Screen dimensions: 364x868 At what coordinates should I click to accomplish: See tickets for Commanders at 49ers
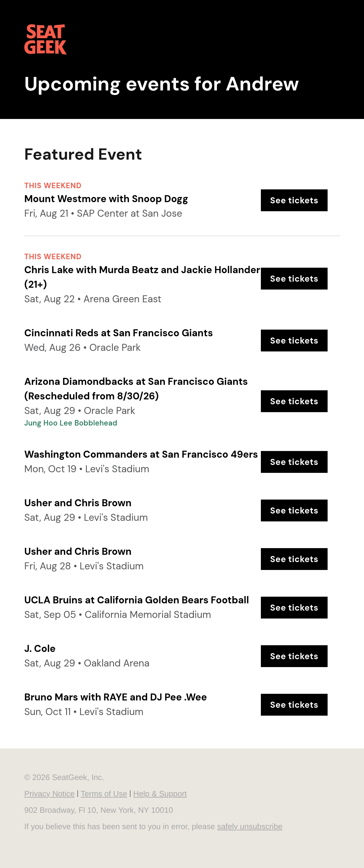point(294,462)
